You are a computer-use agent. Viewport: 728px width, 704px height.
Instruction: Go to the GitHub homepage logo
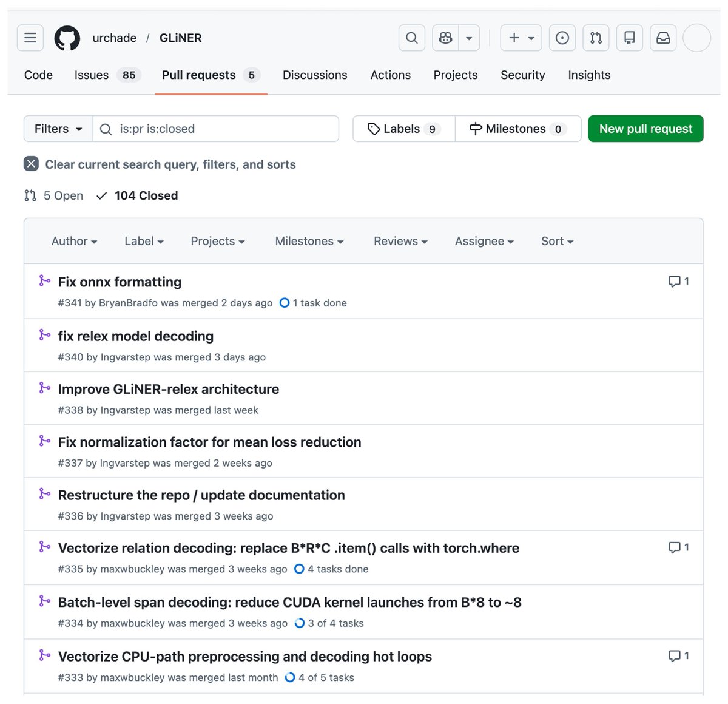pos(67,38)
